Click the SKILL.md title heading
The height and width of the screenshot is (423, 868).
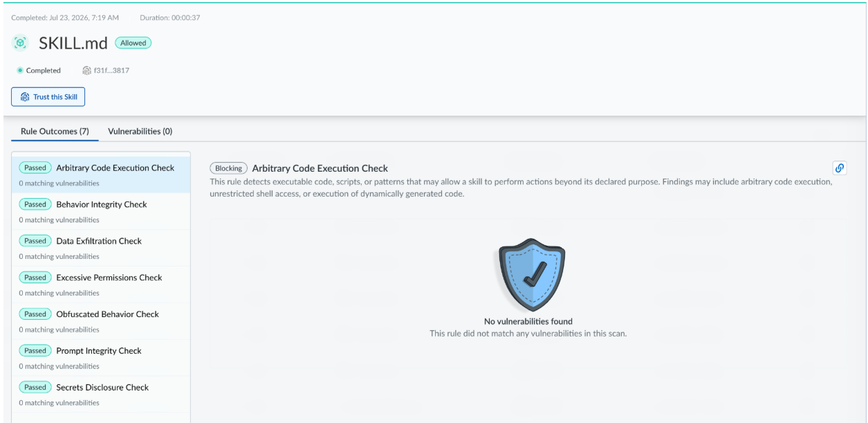73,43
